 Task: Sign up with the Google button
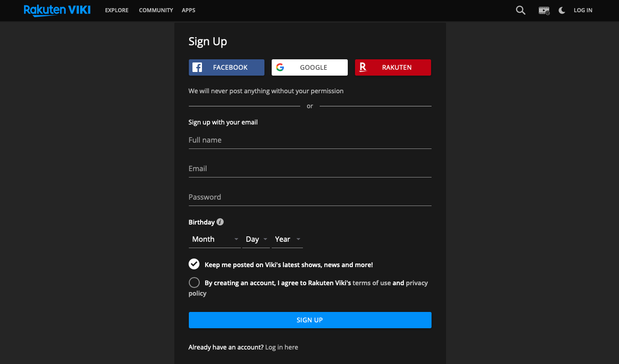pos(310,67)
